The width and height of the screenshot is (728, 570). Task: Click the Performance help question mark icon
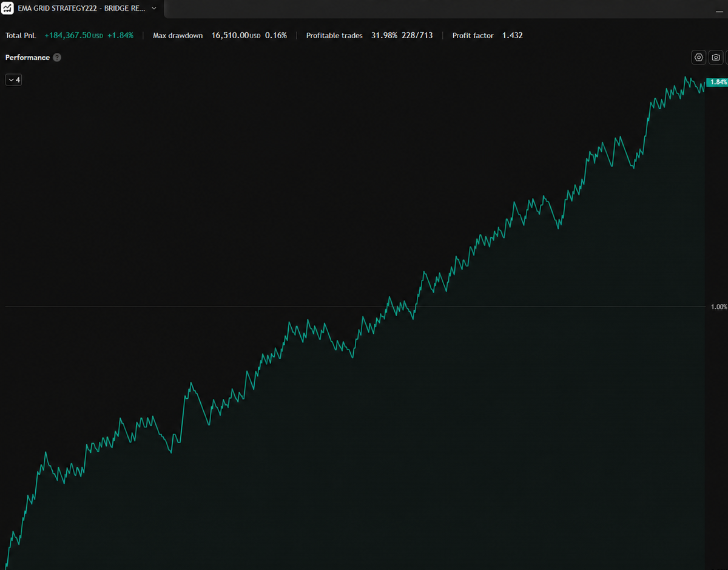[57, 58]
